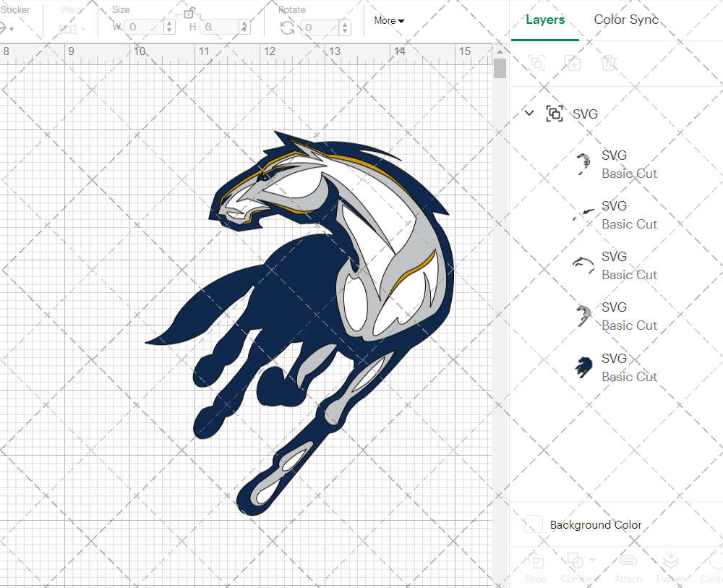This screenshot has height=588, width=723.
Task: Click the delete trash icon in Layers panel
Action: 609,63
